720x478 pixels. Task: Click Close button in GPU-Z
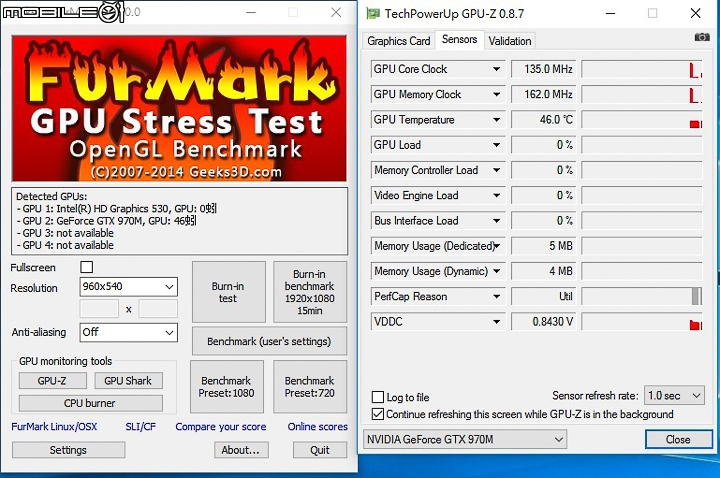pyautogui.click(x=678, y=439)
